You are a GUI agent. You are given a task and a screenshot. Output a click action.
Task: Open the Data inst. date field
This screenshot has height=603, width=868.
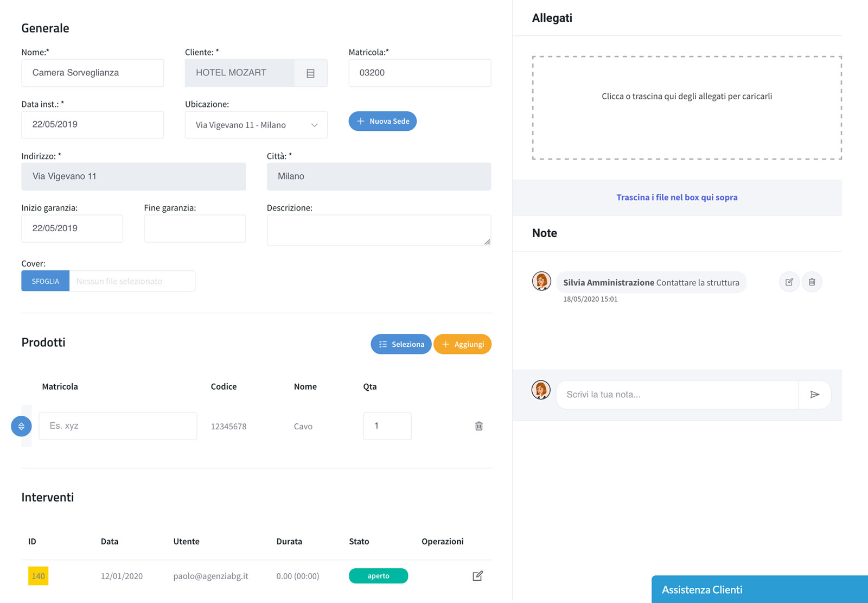[92, 125]
